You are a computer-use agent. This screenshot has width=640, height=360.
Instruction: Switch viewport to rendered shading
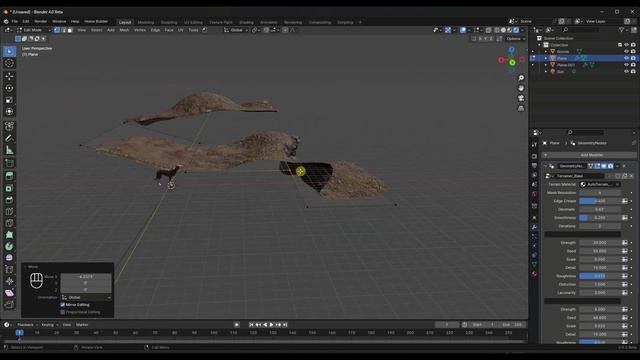pos(516,30)
